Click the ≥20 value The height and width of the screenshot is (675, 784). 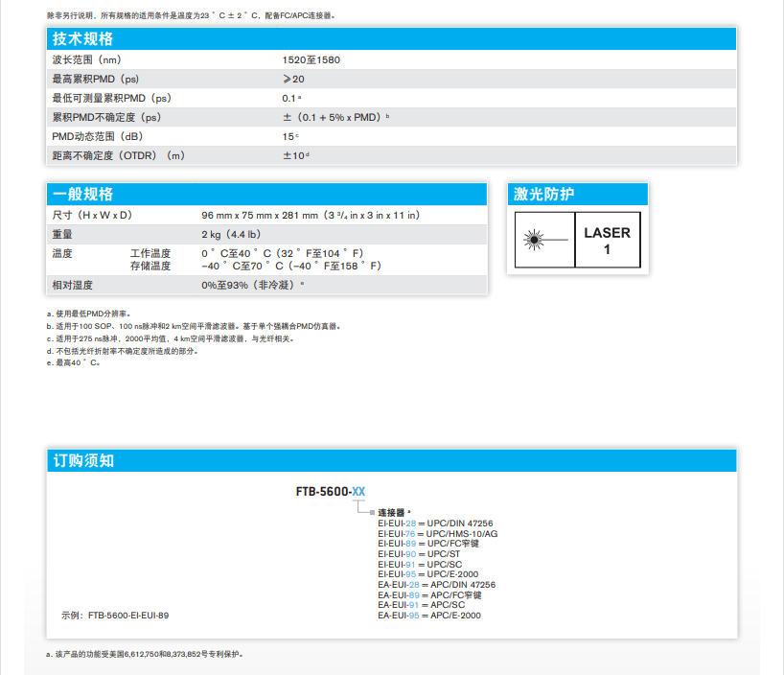293,79
